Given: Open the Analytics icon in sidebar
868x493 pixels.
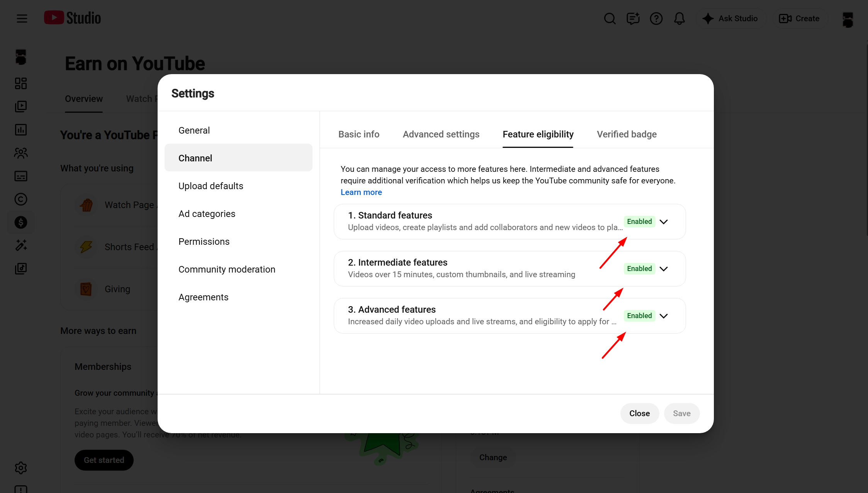Looking at the screenshot, I should [x=21, y=130].
